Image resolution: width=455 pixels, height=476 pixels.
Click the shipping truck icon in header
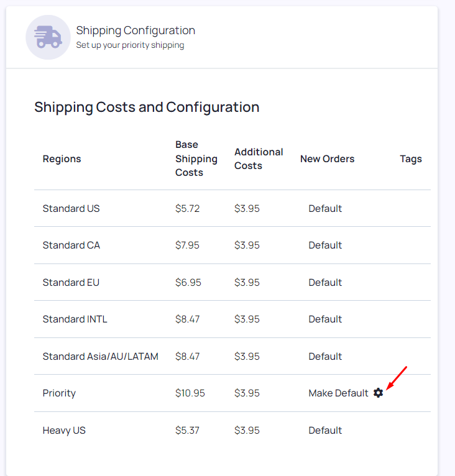point(48,37)
